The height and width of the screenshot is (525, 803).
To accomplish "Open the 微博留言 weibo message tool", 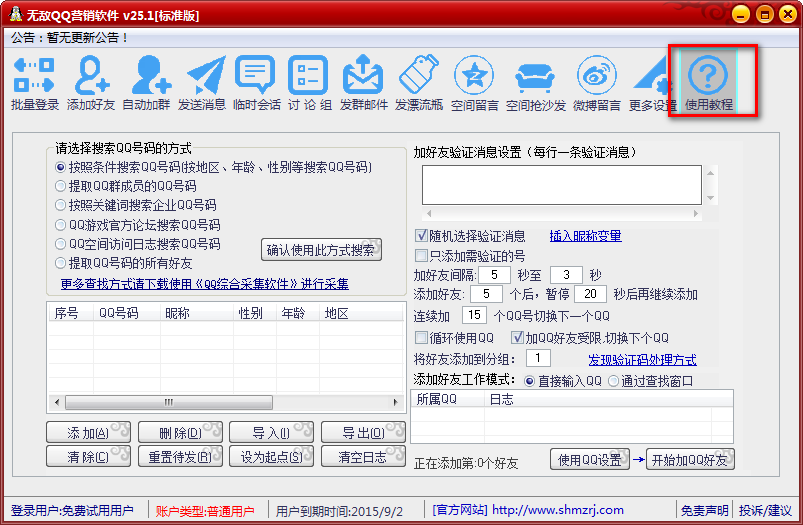I will pyautogui.click(x=597, y=83).
